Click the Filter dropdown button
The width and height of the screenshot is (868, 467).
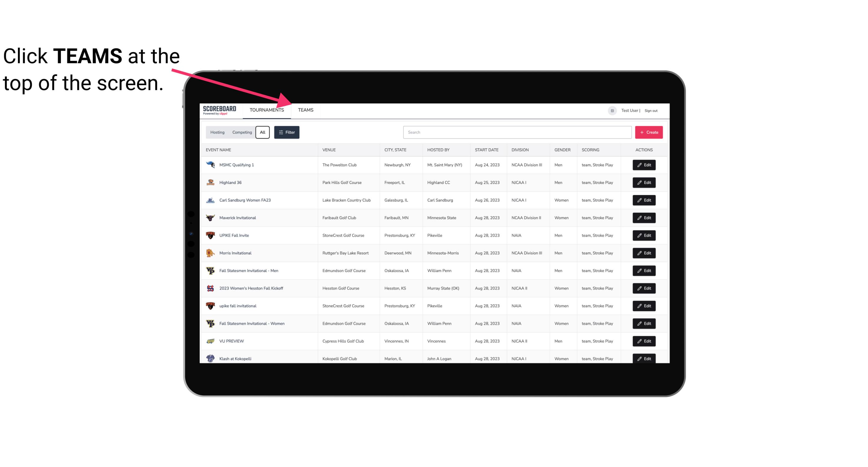coord(287,132)
